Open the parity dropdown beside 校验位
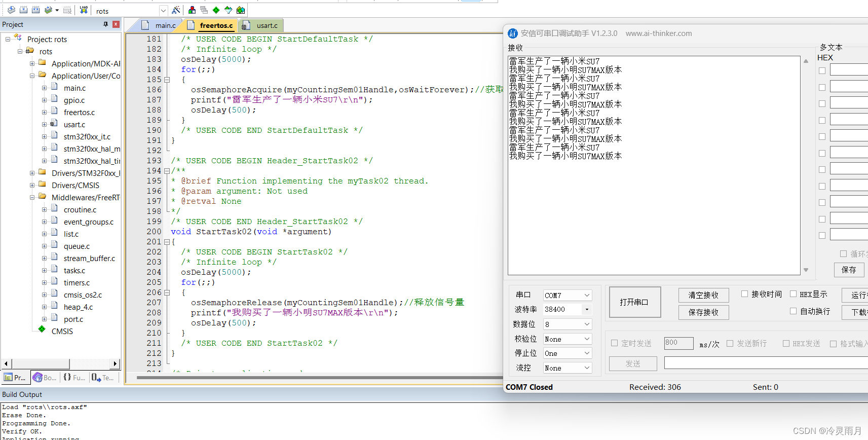868x440 pixels. tap(568, 339)
